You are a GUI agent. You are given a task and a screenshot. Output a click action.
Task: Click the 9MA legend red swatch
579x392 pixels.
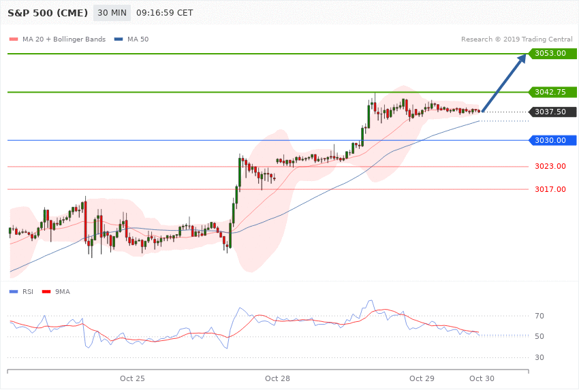(46, 292)
